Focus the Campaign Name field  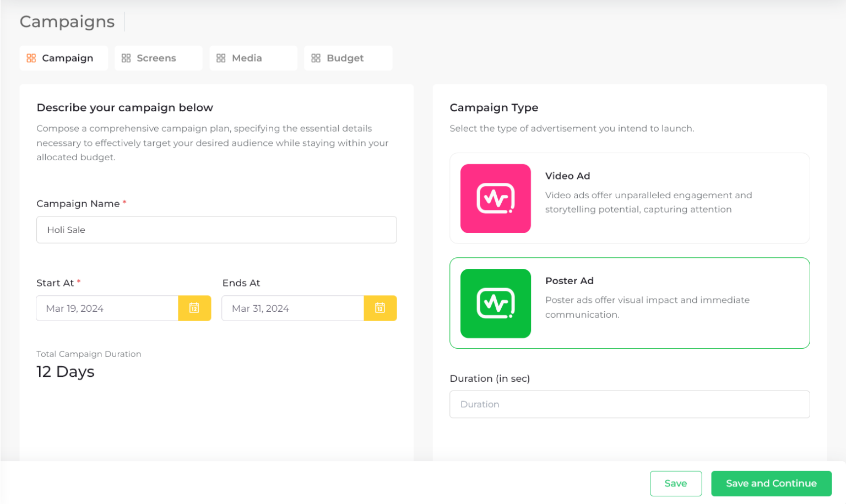point(216,230)
